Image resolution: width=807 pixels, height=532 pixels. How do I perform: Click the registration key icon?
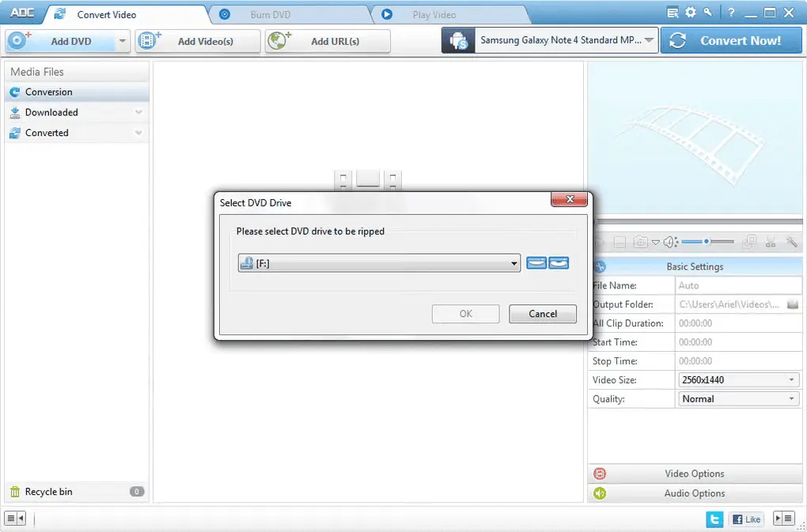tap(708, 12)
